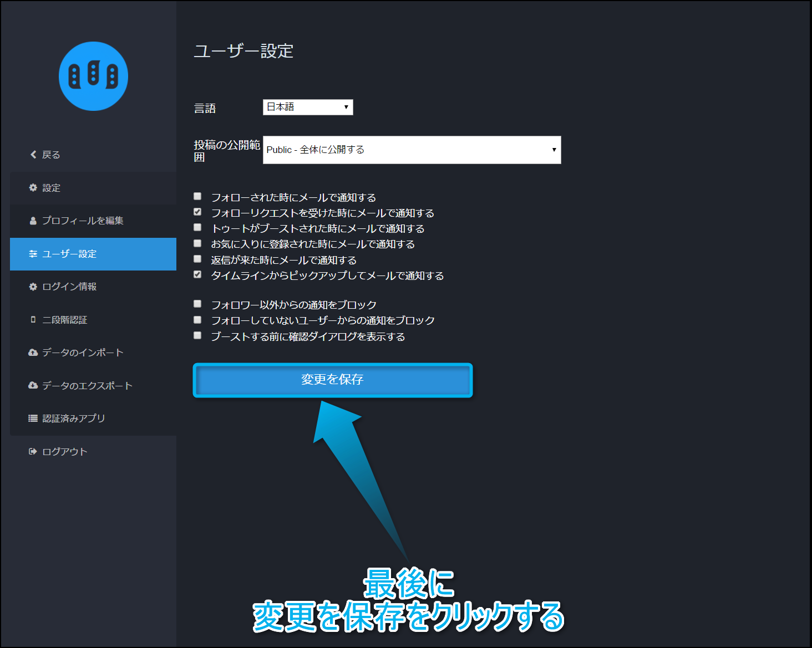812x648 pixels.
Task: Click the person icon for プロフィールを編集
Action: 33,221
